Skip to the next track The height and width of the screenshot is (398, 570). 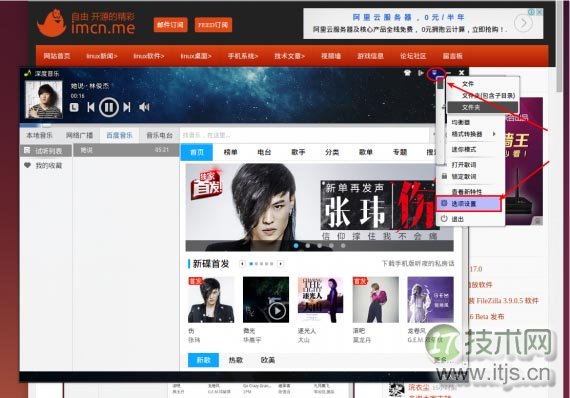pyautogui.click(x=127, y=107)
